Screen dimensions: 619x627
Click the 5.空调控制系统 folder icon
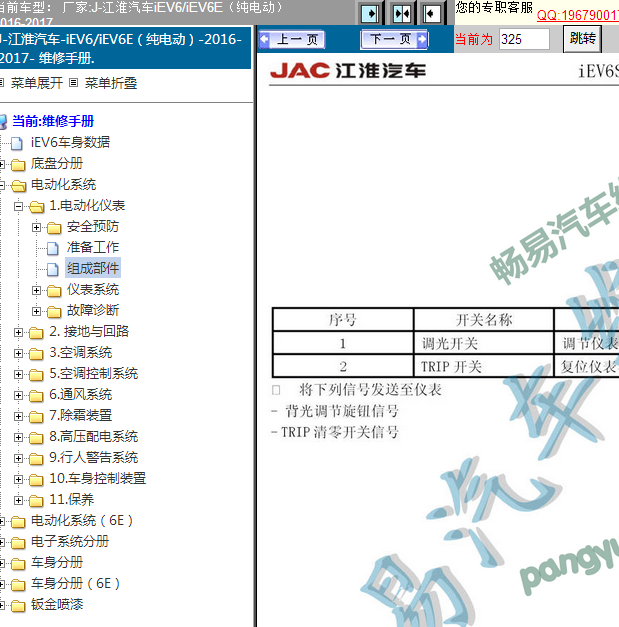(36, 375)
